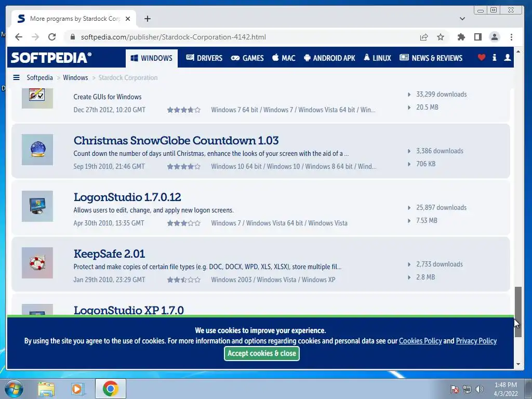Click the snow globe thumbnail
The width and height of the screenshot is (532, 399).
click(37, 150)
